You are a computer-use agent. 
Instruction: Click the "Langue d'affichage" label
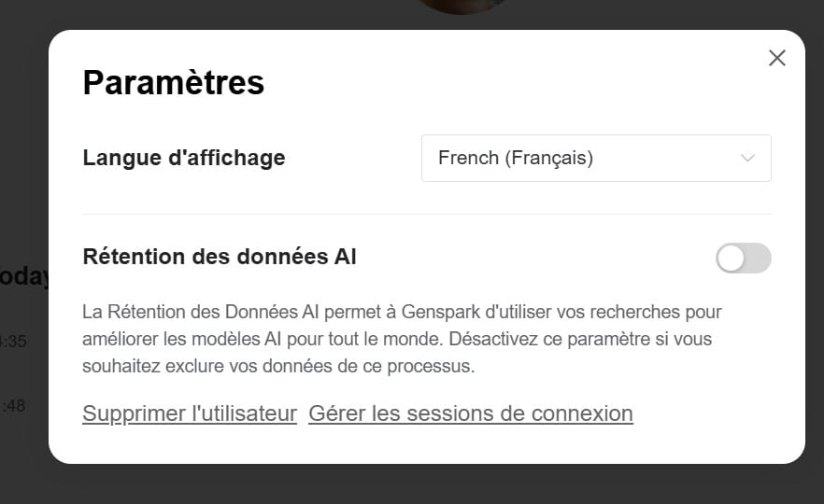tap(184, 158)
